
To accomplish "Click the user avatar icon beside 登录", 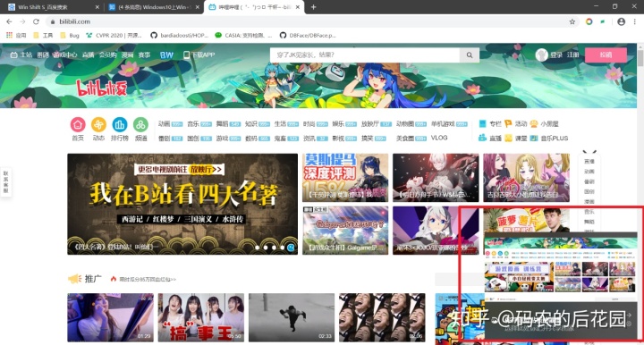I will tap(542, 55).
